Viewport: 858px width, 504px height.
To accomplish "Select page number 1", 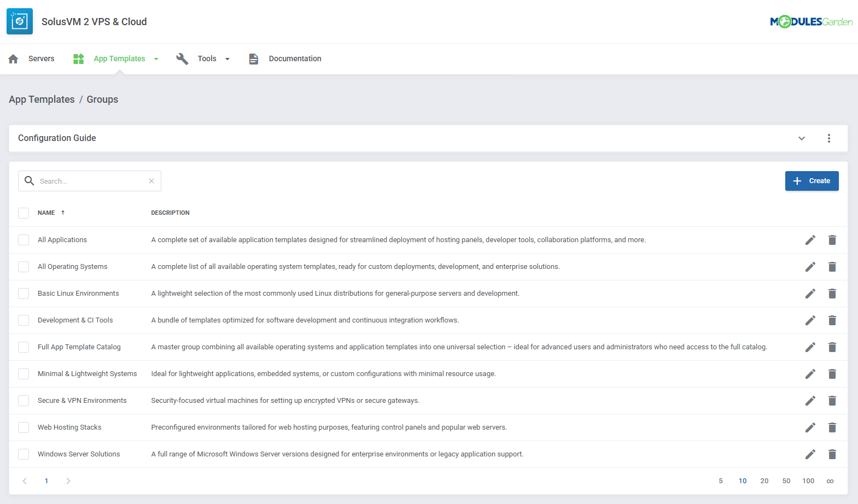I will 46,481.
